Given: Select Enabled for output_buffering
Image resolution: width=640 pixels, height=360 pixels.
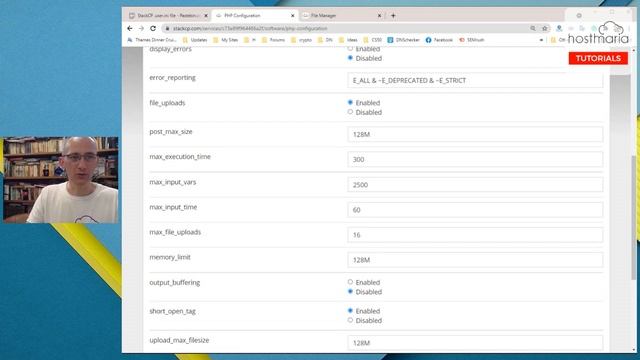Looking at the screenshot, I should click(350, 282).
